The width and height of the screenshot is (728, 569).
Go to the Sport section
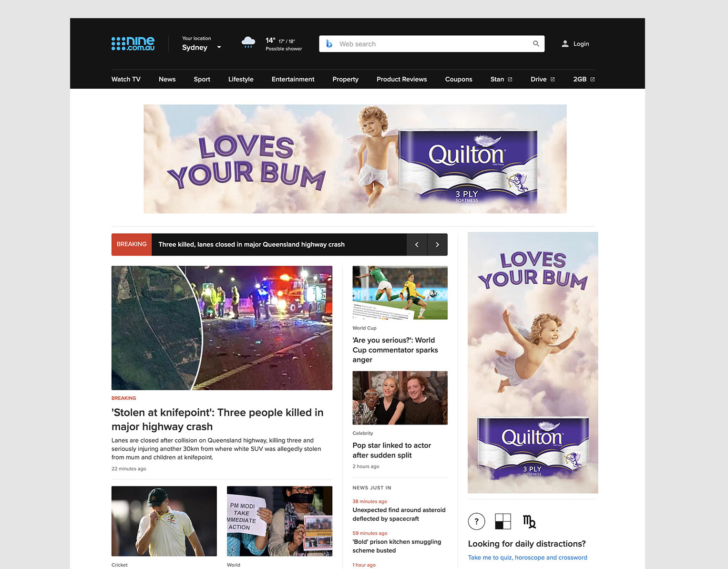coord(202,79)
